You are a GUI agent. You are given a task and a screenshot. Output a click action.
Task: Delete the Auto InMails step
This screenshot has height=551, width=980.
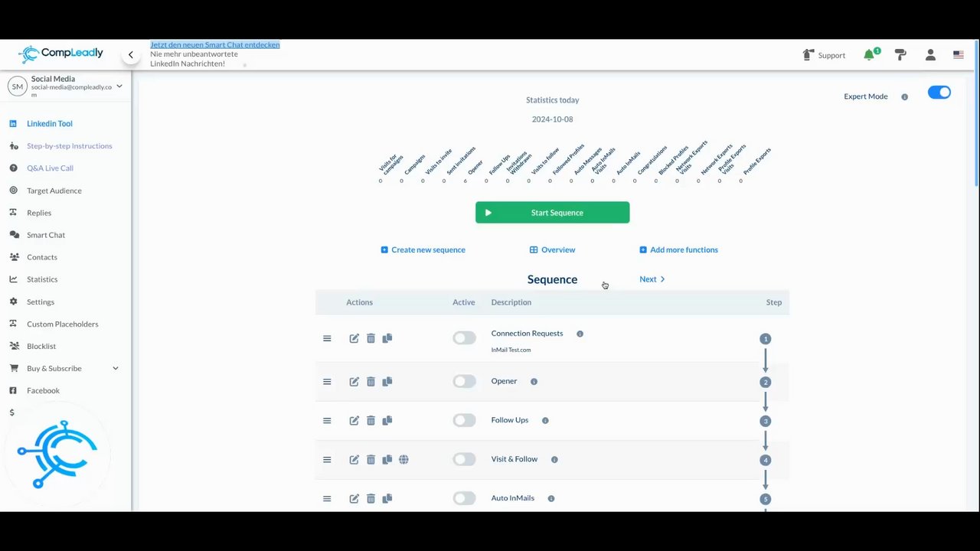click(371, 499)
